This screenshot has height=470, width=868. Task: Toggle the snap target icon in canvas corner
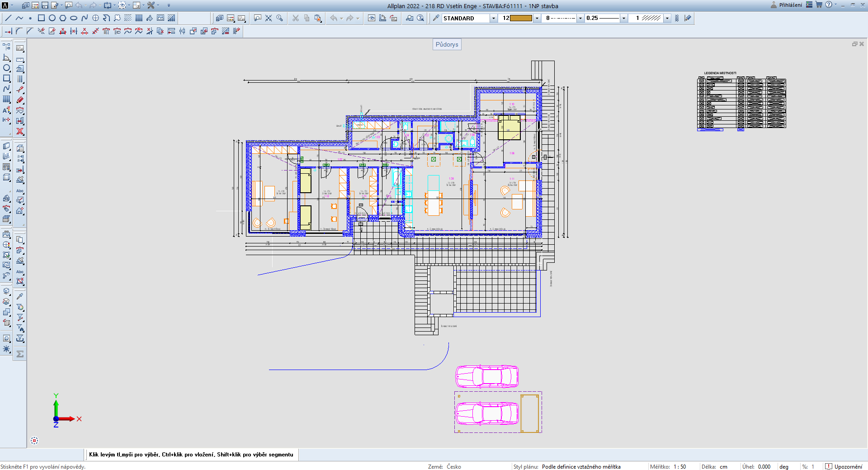coord(34,441)
